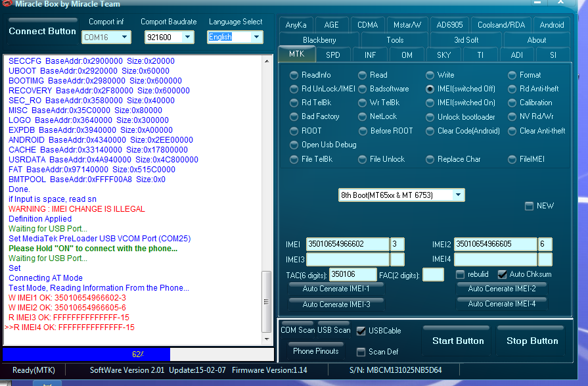Choose the Badsoftware radio option
This screenshot has height=386, width=588.
pos(362,89)
